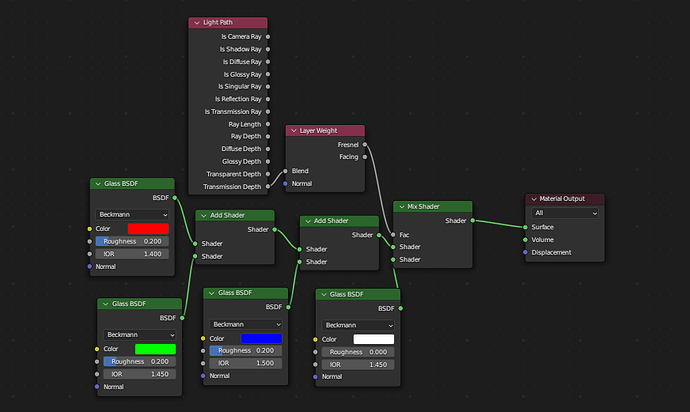
Task: Collapse the green-colored Glass BSDF node
Action: [106, 304]
